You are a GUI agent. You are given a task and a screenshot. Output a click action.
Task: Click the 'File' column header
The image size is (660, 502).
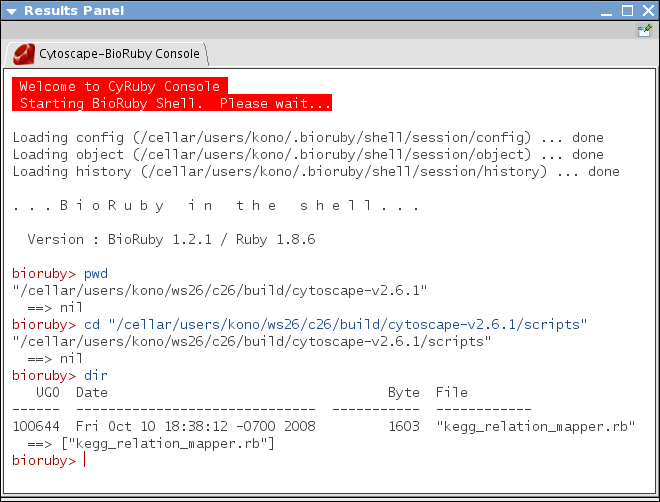click(452, 392)
